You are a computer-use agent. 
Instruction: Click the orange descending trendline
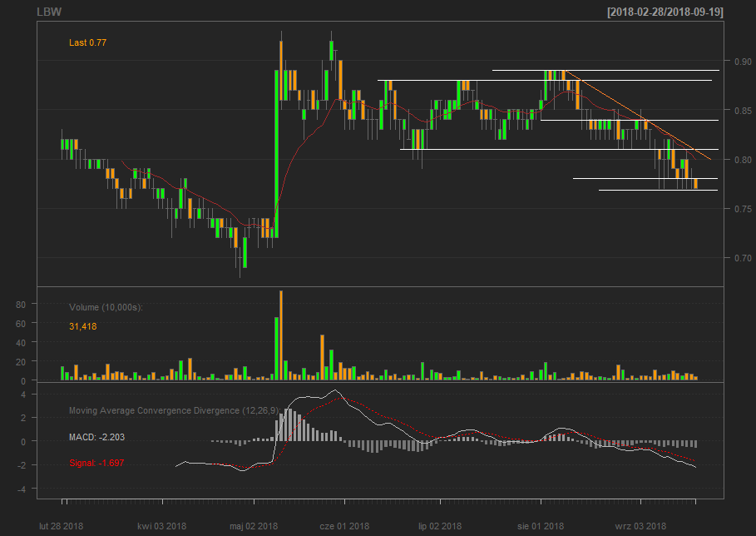637,115
